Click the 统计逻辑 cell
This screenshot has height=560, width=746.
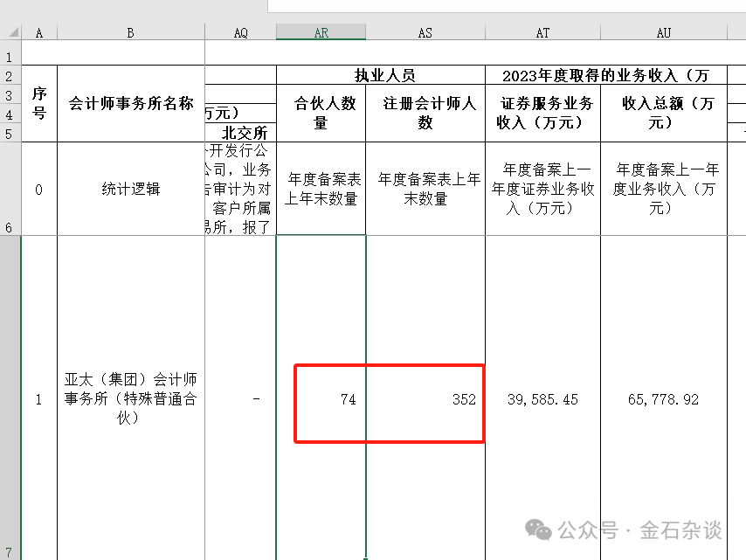click(131, 189)
